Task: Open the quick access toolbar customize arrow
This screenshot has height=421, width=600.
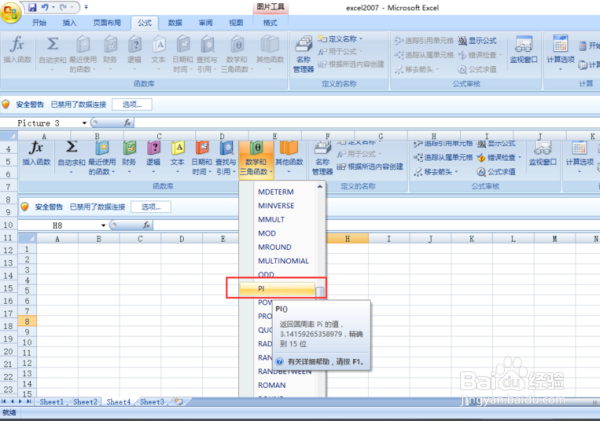Action: [x=86, y=7]
